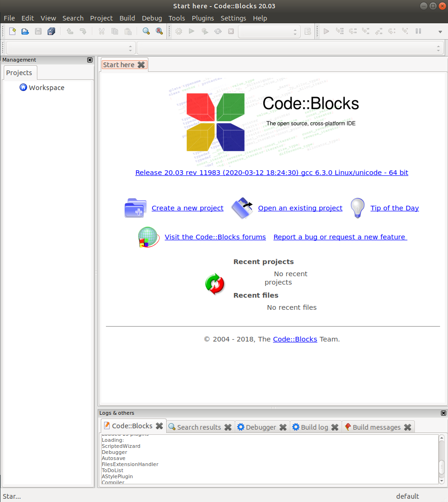The height and width of the screenshot is (502, 448).
Task: Click the Run to cursor debug icon
Action: [x=339, y=31]
